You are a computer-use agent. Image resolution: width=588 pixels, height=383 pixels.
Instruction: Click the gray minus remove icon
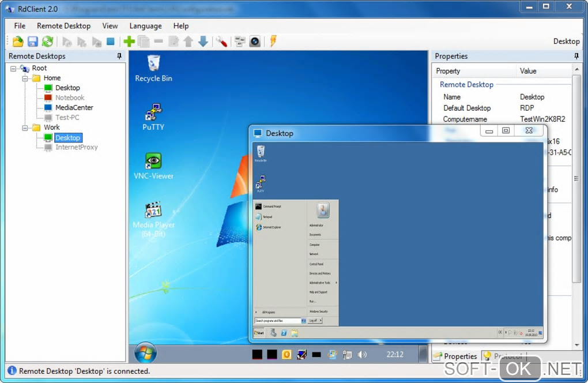coord(159,41)
